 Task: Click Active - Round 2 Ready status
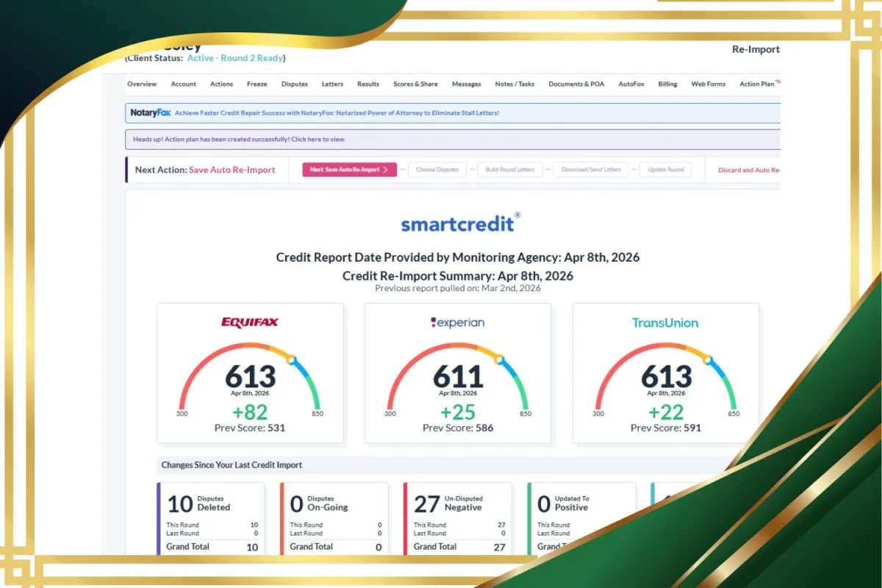tap(235, 58)
